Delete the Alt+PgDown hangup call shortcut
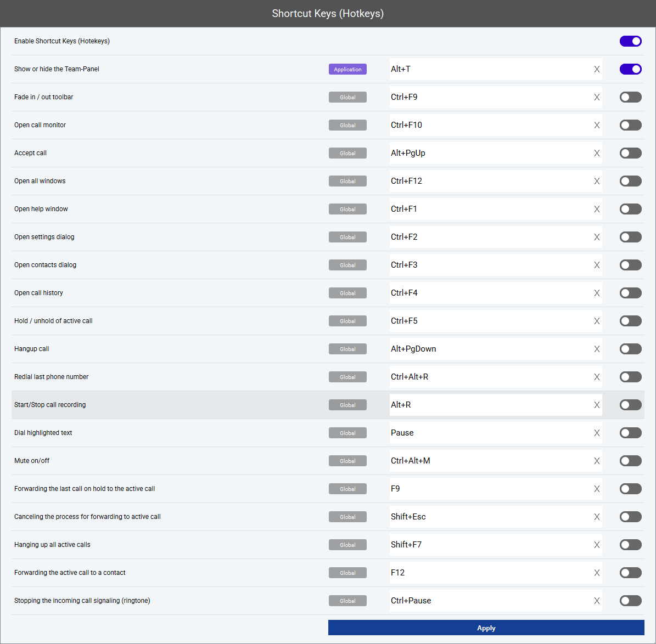Viewport: 656px width, 644px height. pyautogui.click(x=597, y=349)
